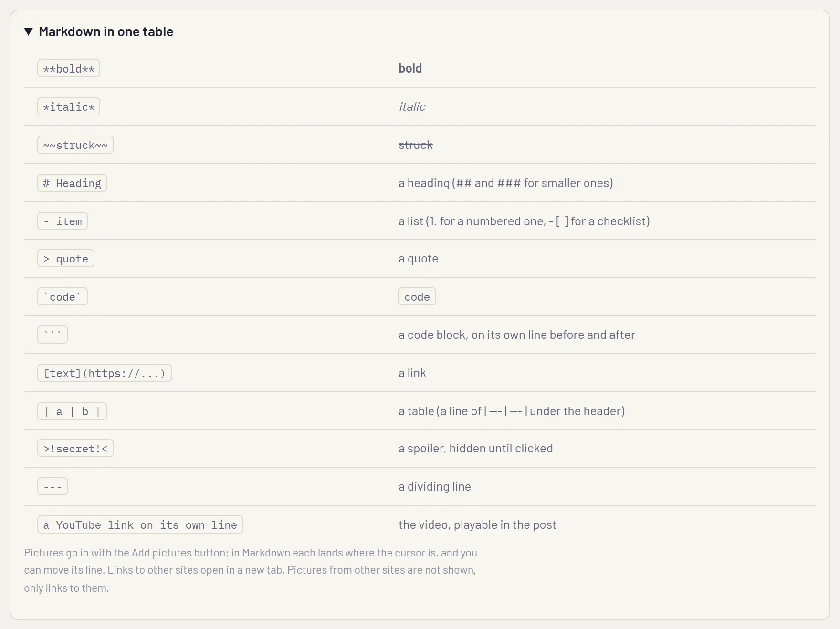
Task: Click the disclosure triangle beside Markdown heading
Action: (29, 31)
